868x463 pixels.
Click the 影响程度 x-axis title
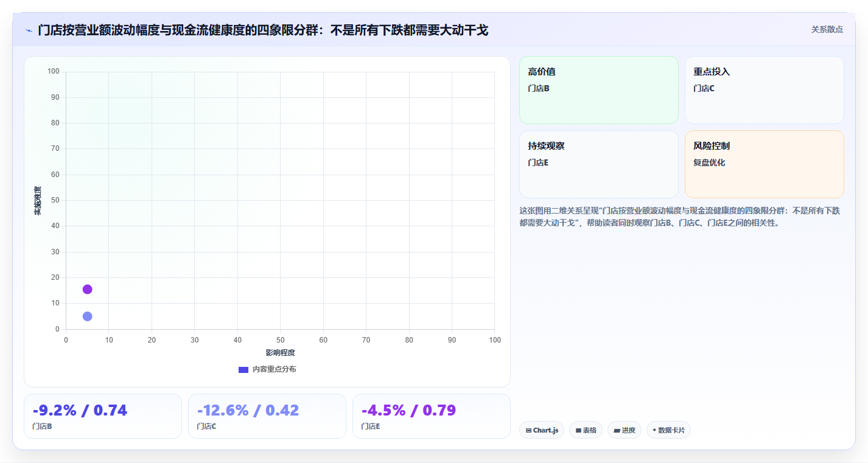coord(280,353)
